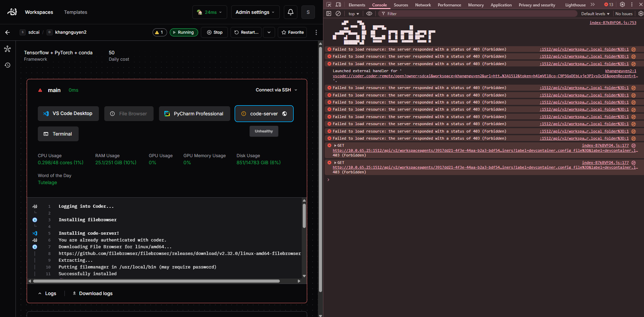
Task: Click the terminal icon on the Terminal button
Action: pyautogui.click(x=46, y=134)
